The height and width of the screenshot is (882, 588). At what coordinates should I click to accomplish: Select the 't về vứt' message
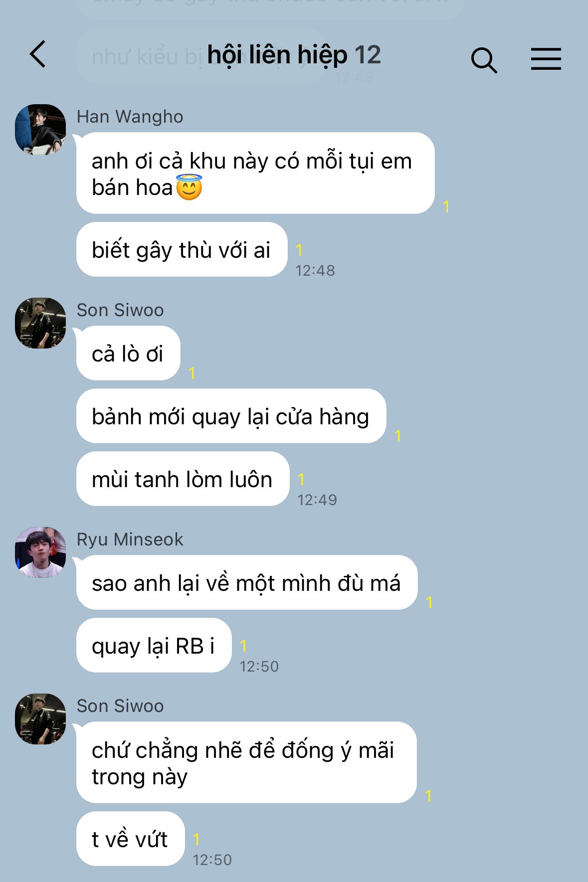click(x=130, y=839)
